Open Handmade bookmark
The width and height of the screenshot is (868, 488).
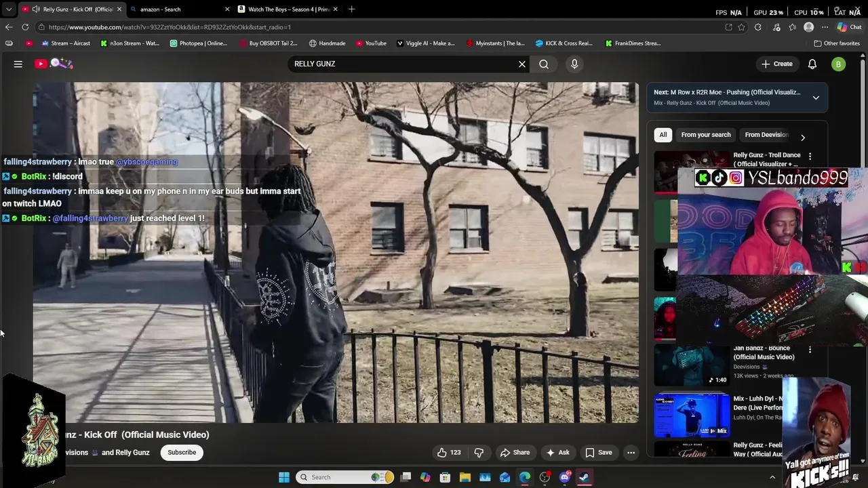pyautogui.click(x=328, y=43)
